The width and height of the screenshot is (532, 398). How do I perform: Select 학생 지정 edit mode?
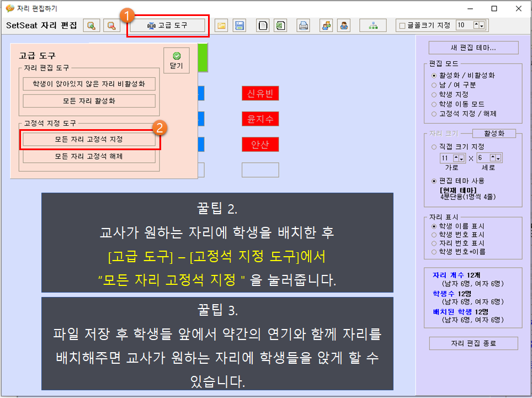pyautogui.click(x=450, y=94)
